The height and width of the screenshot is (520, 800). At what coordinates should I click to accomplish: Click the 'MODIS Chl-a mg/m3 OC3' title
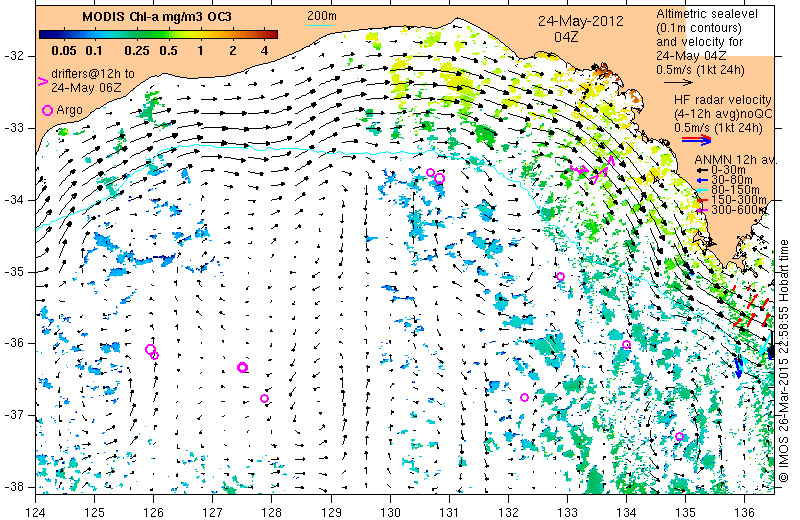tap(157, 17)
